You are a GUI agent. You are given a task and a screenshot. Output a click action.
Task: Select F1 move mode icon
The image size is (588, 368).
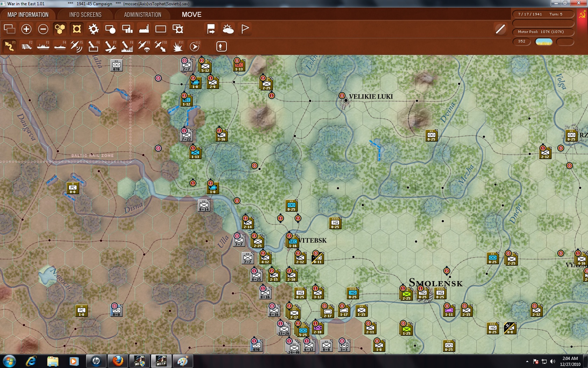pyautogui.click(x=9, y=46)
